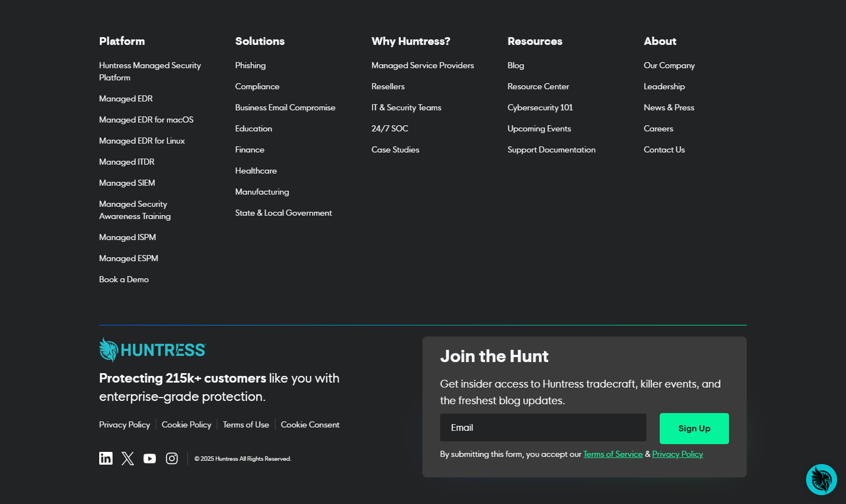
Task: Open the Terms of Service link
Action: pyautogui.click(x=613, y=454)
